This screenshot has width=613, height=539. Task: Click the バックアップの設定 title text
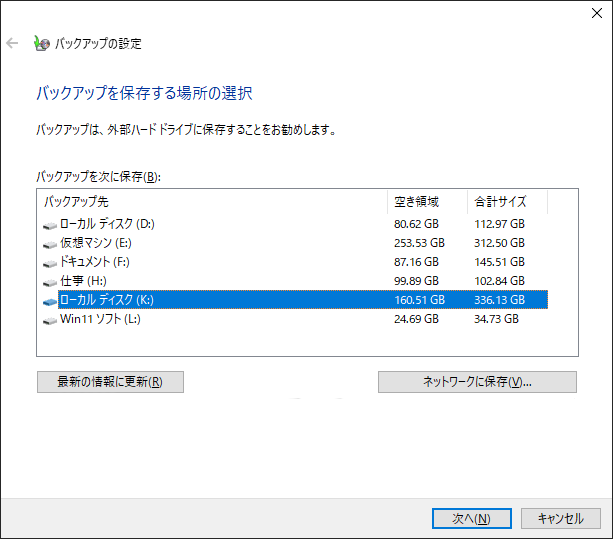tap(98, 43)
